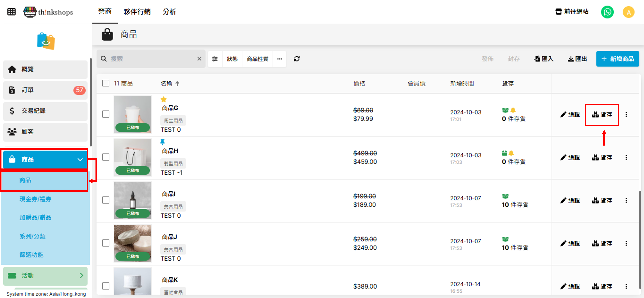Collapse the 商品 sidebar section chevron
This screenshot has height=298, width=644.
[80, 159]
